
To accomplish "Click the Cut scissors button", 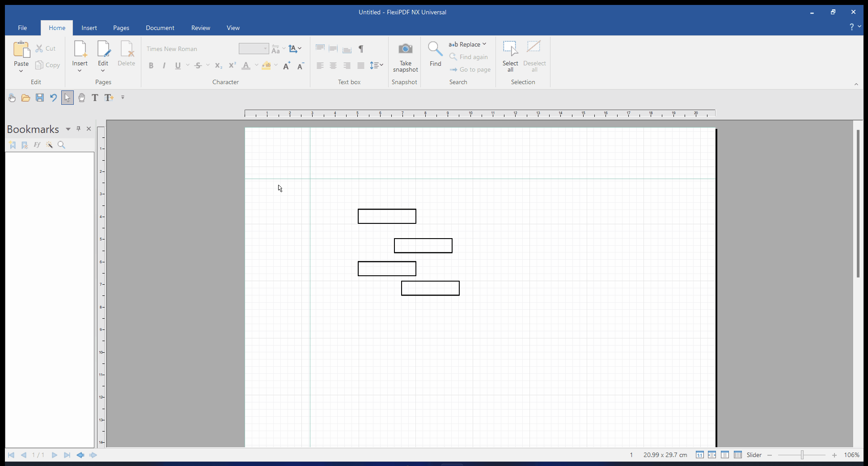I will 45,49.
